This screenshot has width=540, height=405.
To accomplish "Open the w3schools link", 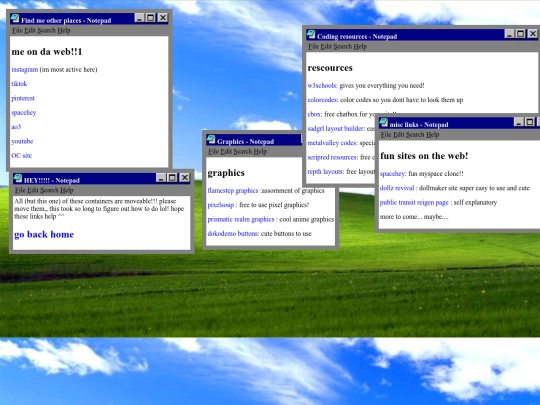I will [x=322, y=85].
